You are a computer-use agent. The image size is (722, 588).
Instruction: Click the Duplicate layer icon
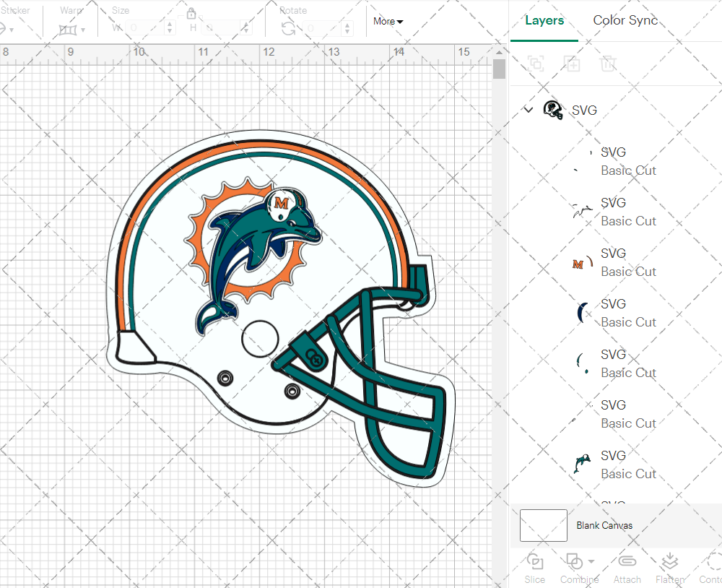(x=572, y=64)
